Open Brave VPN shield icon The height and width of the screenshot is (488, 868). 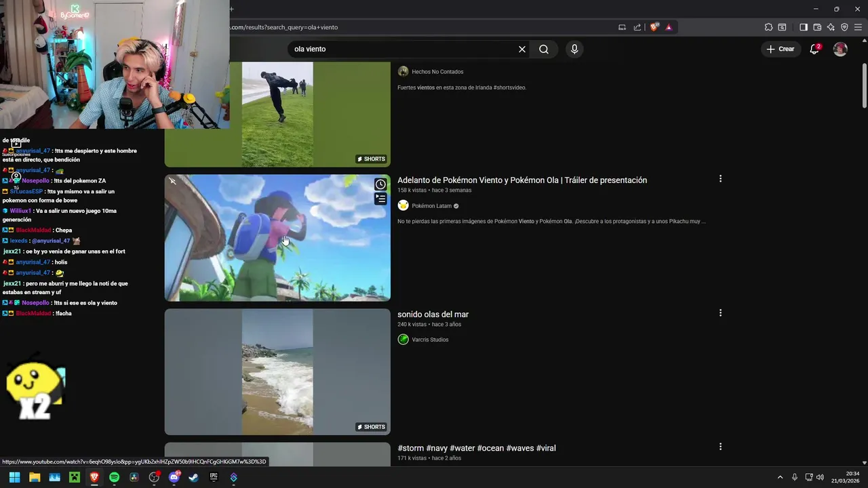click(844, 27)
